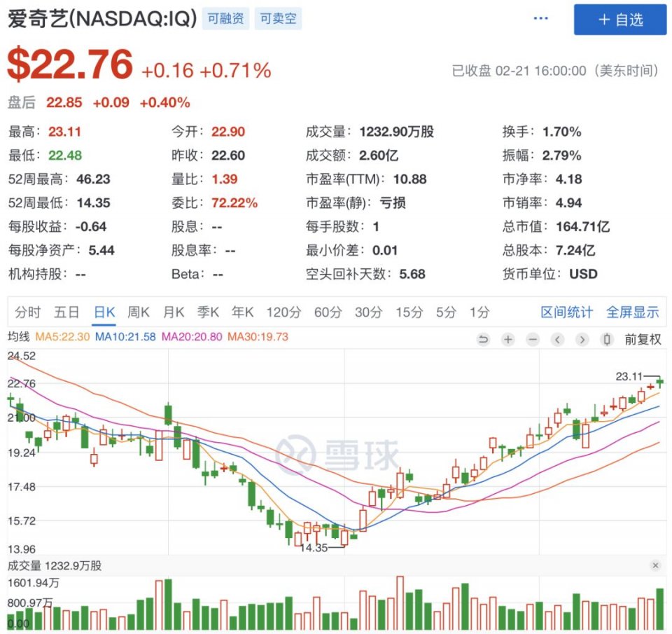
Task: Open the 全屏显示 fullscreen link
Action: 633,312
